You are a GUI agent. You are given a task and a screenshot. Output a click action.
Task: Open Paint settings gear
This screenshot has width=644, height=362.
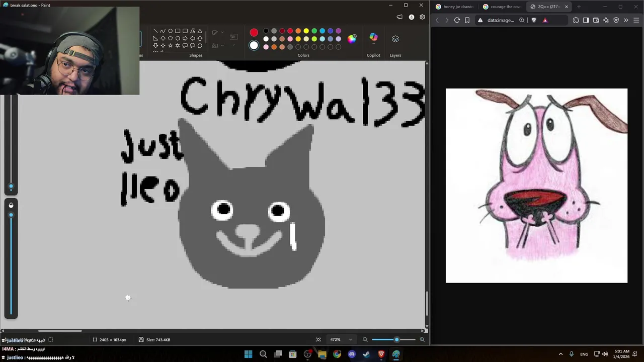pos(422,17)
